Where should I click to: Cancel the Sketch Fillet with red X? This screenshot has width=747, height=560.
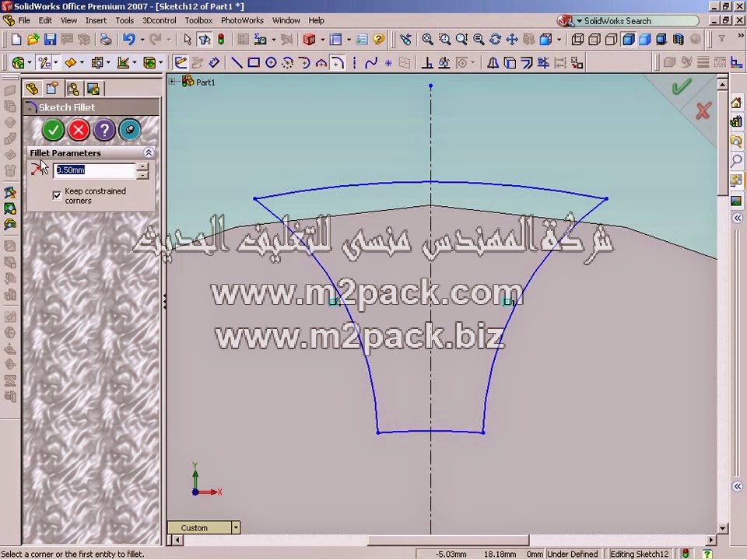click(x=79, y=130)
